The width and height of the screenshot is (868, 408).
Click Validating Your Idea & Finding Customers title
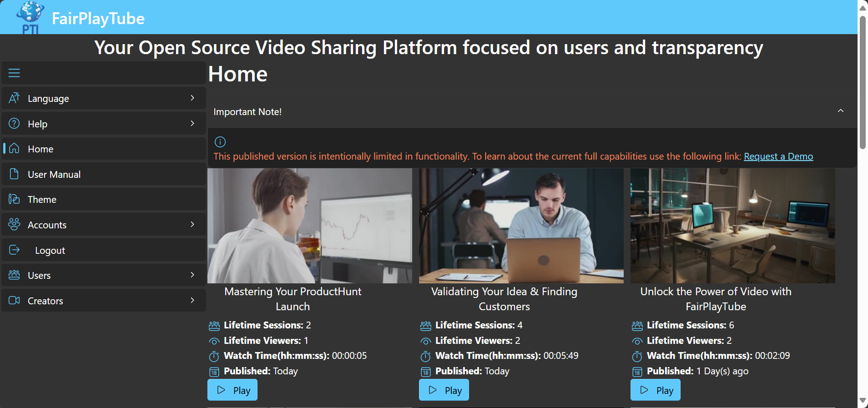pos(505,299)
